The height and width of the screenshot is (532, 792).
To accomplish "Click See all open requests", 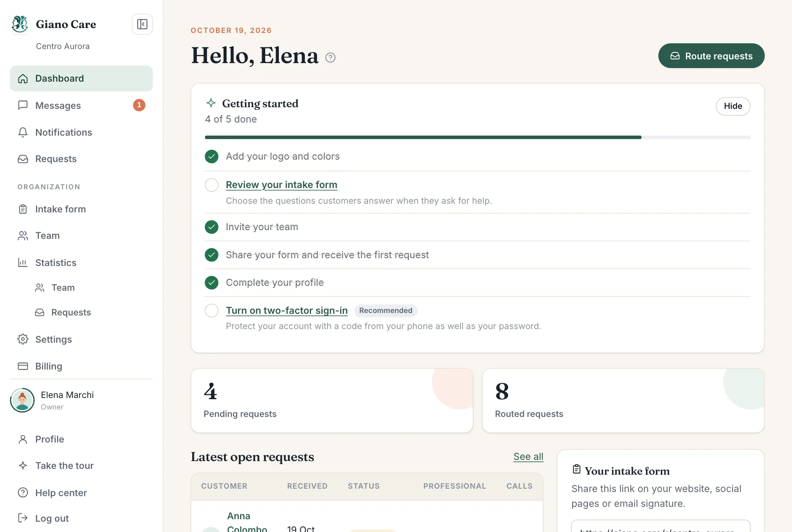I will tap(528, 457).
